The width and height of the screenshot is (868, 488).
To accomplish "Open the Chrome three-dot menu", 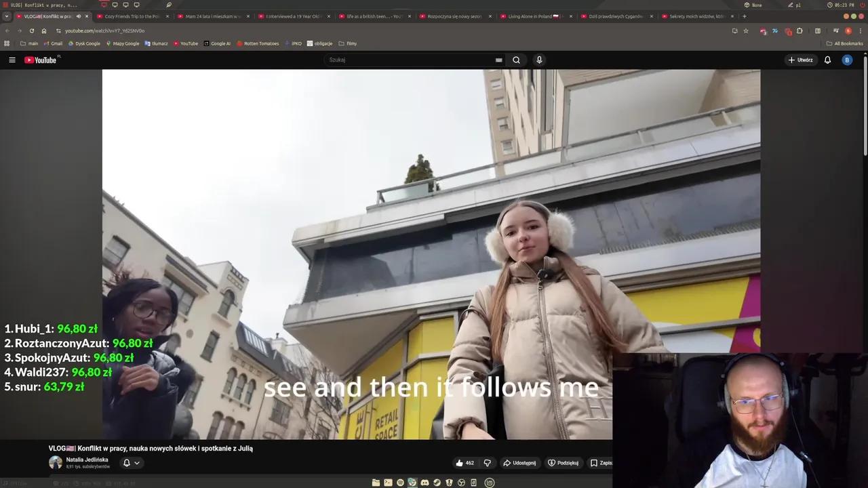I will pos(861,30).
